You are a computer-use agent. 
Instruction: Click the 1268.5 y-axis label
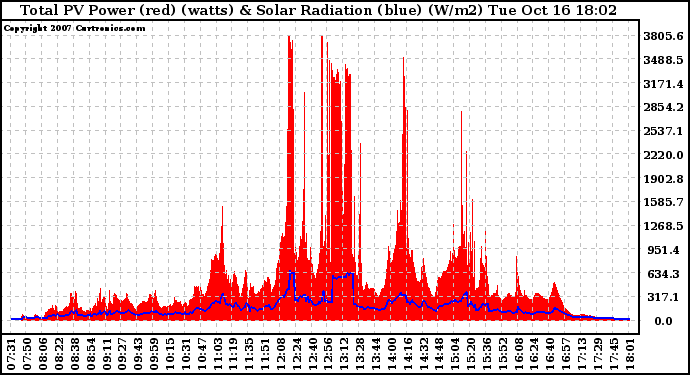664,226
